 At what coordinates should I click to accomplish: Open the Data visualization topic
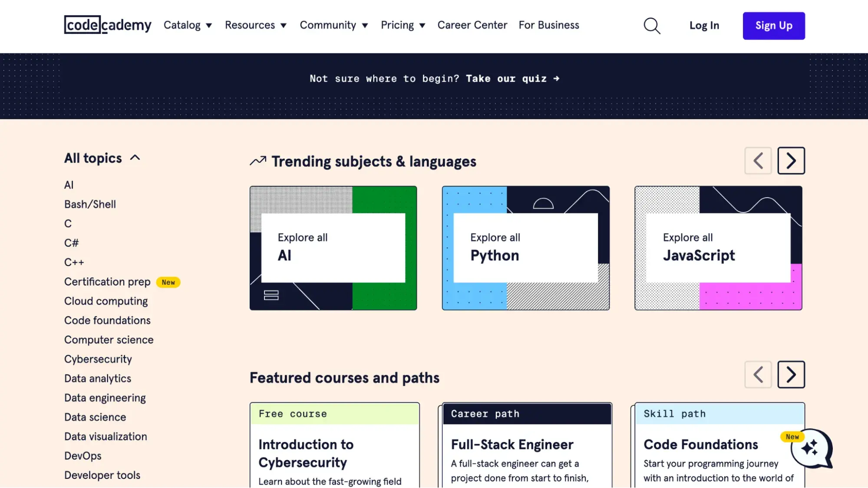pyautogui.click(x=106, y=437)
